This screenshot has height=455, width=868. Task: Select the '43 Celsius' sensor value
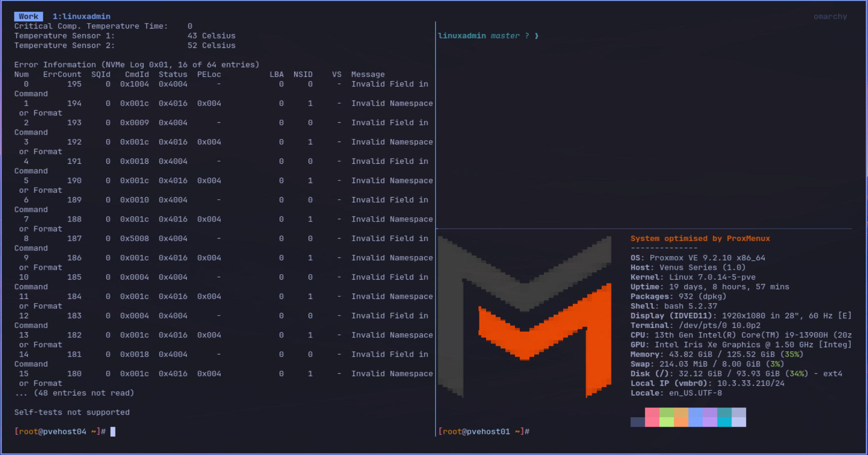coord(211,36)
